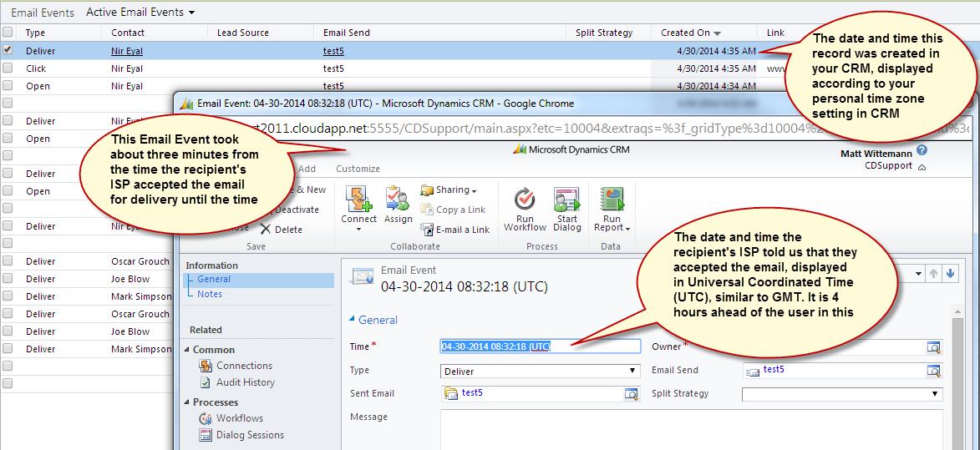This screenshot has width=980, height=450.
Task: Collapse the General section
Action: click(x=353, y=320)
